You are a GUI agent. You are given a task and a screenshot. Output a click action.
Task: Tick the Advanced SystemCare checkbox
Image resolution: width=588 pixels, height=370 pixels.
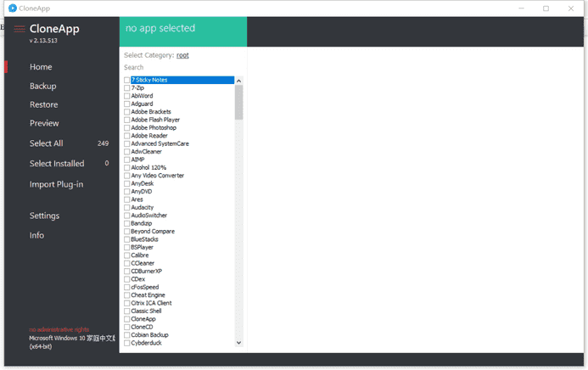click(x=126, y=144)
